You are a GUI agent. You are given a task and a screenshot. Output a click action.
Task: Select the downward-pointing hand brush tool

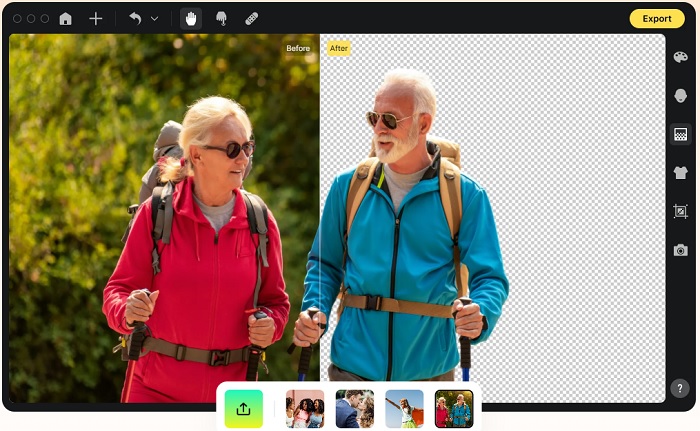pyautogui.click(x=221, y=19)
